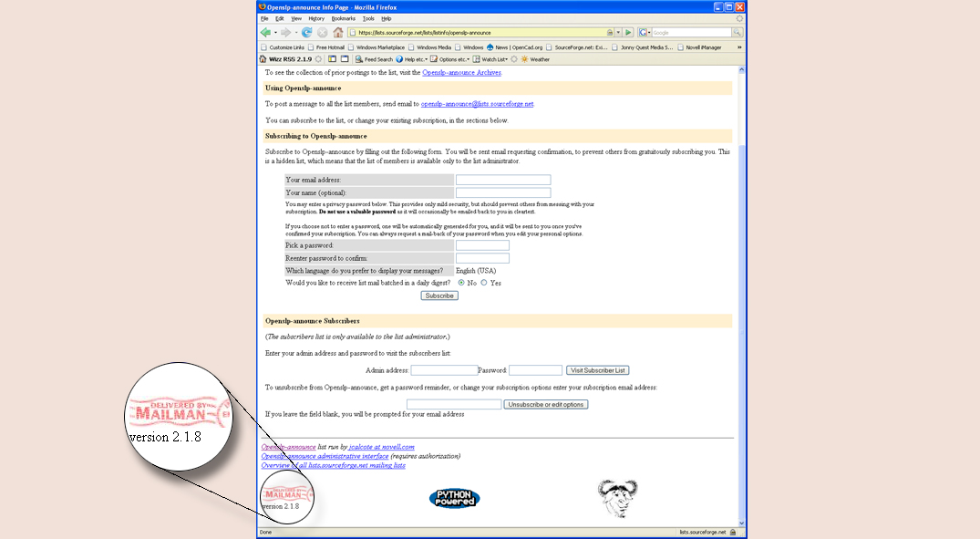Click the Forward arrow button

[x=285, y=33]
